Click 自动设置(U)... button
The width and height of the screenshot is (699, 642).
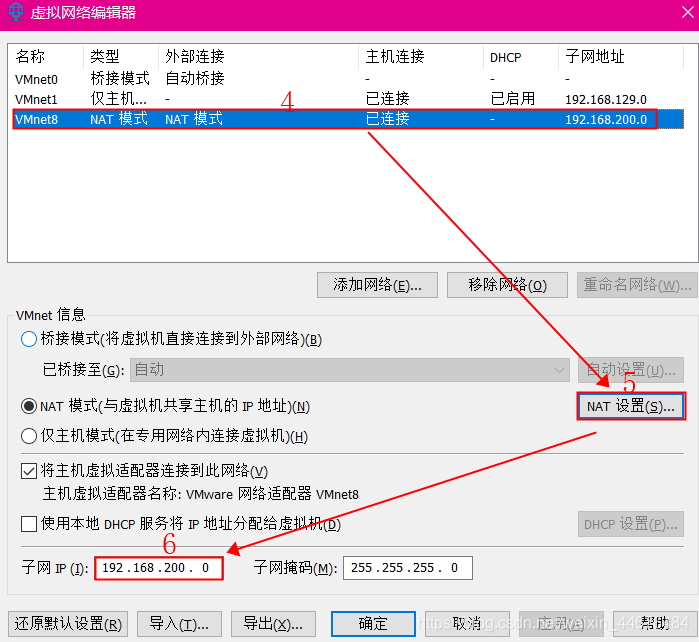point(631,370)
